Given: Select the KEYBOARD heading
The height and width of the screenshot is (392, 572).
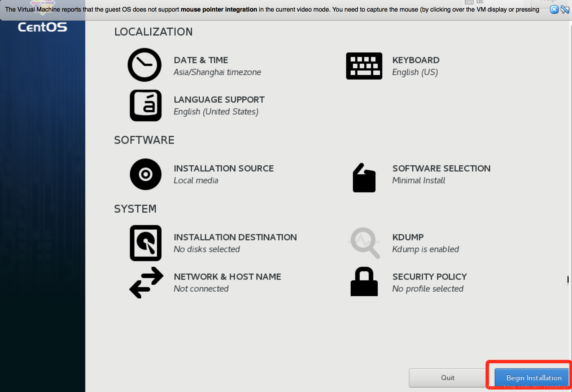Looking at the screenshot, I should (x=416, y=60).
